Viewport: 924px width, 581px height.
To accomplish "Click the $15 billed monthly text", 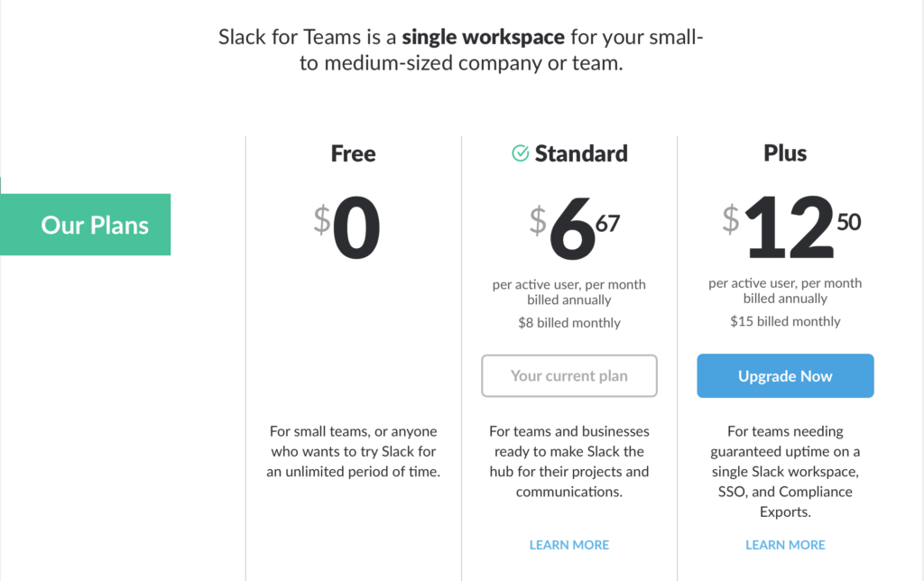I will pos(785,321).
